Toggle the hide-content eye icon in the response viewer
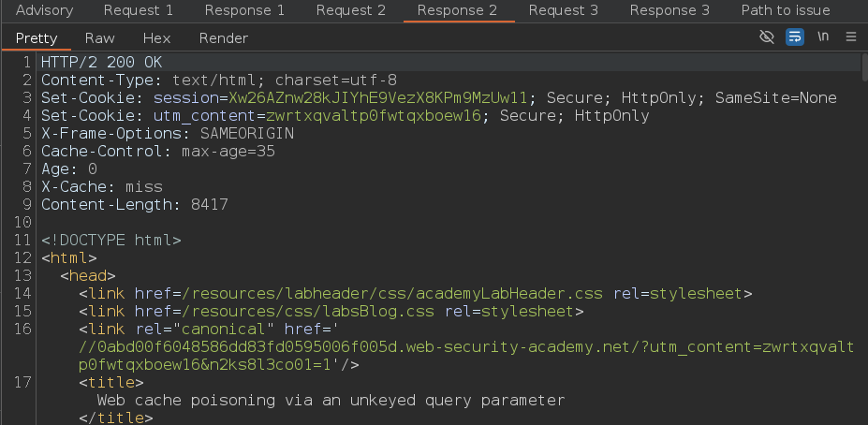The height and width of the screenshot is (425, 868). pos(767,37)
